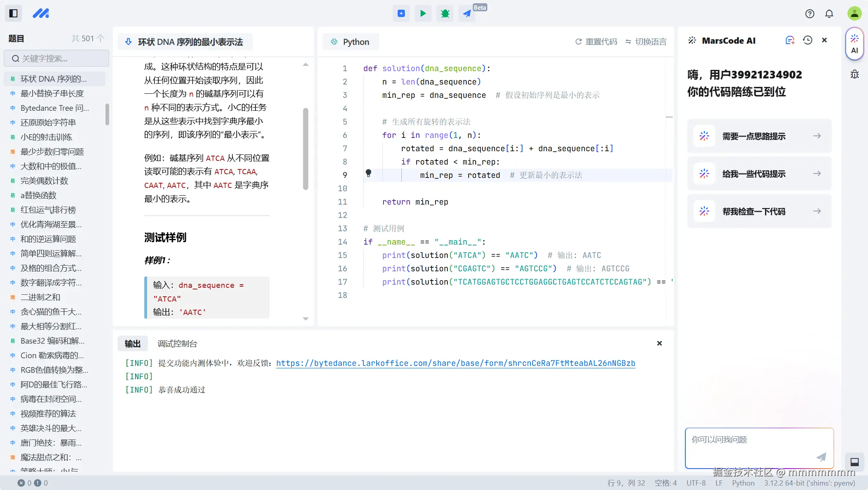Open the larkoffice feedback link
868x490 pixels.
click(x=455, y=363)
